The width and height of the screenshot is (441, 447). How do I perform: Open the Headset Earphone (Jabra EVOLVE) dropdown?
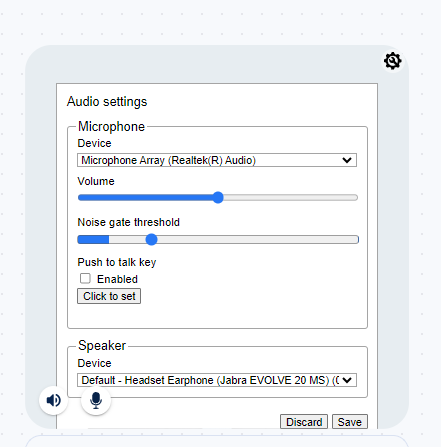[x=217, y=380]
